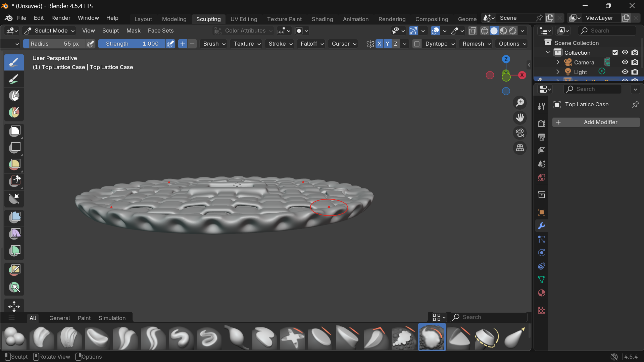Switch perspective/orthographic grid gizmo
The image size is (644, 362).
pyautogui.click(x=520, y=148)
